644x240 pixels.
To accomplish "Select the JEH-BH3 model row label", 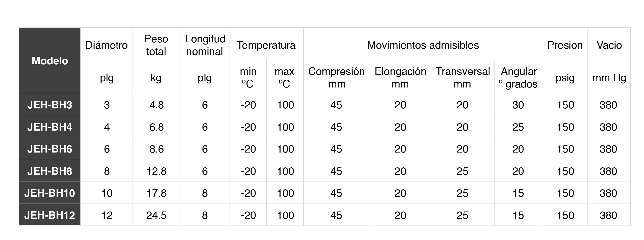I will pos(50,104).
